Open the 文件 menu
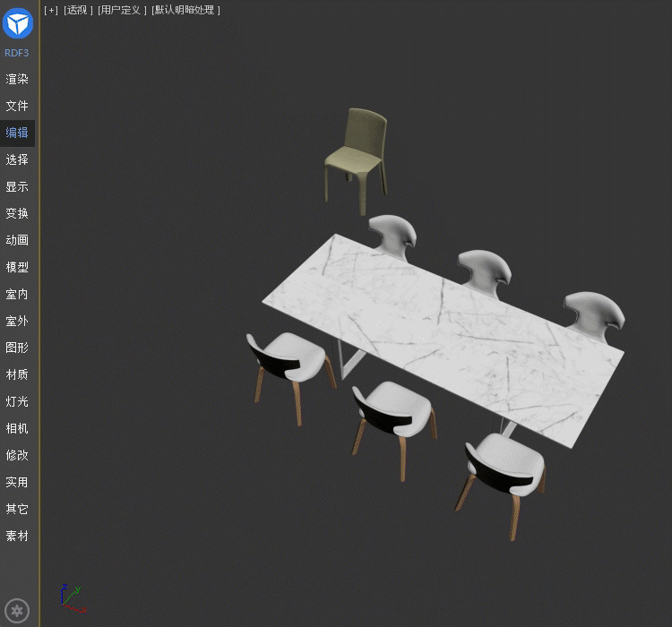 (17, 106)
